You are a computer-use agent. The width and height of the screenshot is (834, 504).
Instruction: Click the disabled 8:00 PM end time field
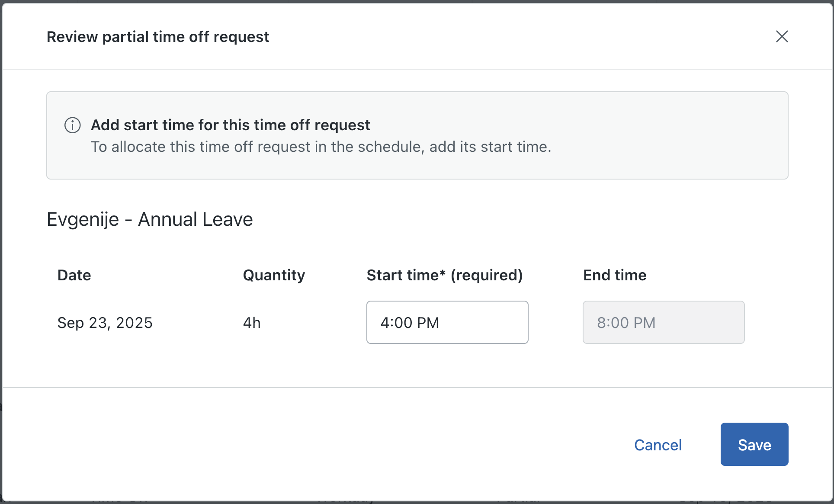[664, 322]
